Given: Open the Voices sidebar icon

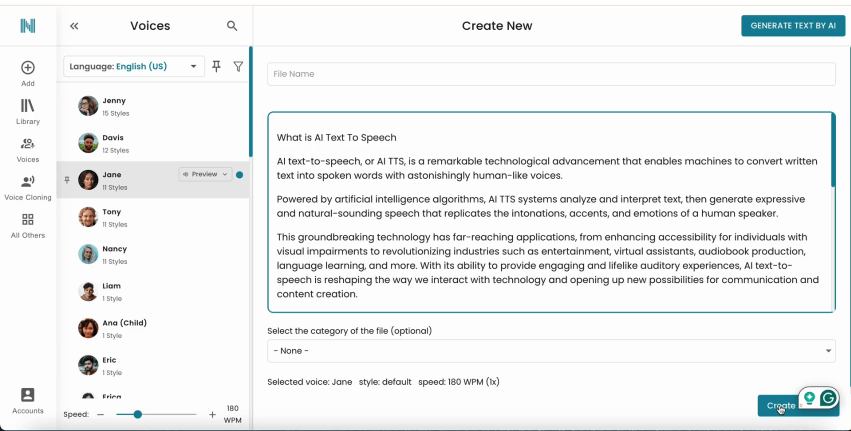Looking at the screenshot, I should 28,143.
